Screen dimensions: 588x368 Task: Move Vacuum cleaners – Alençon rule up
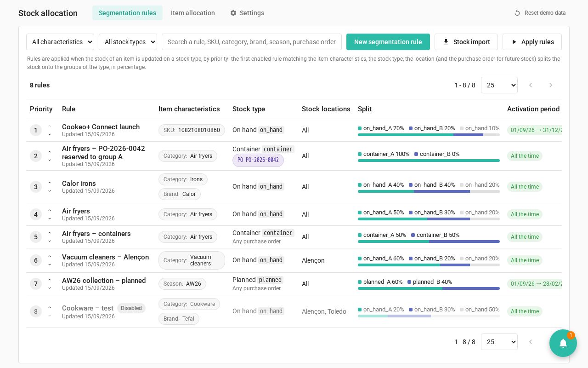click(50, 257)
